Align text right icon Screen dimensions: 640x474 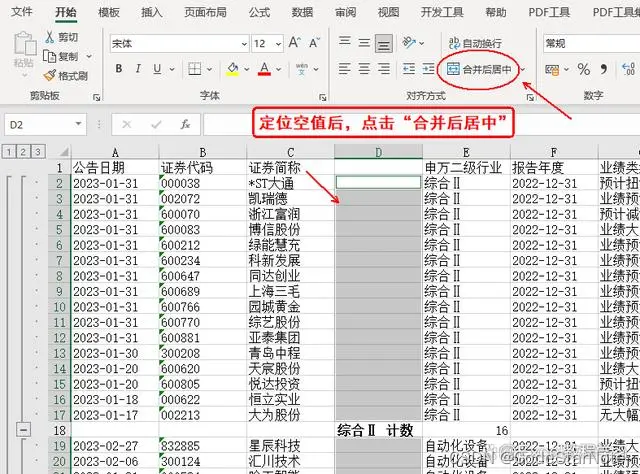(384, 69)
